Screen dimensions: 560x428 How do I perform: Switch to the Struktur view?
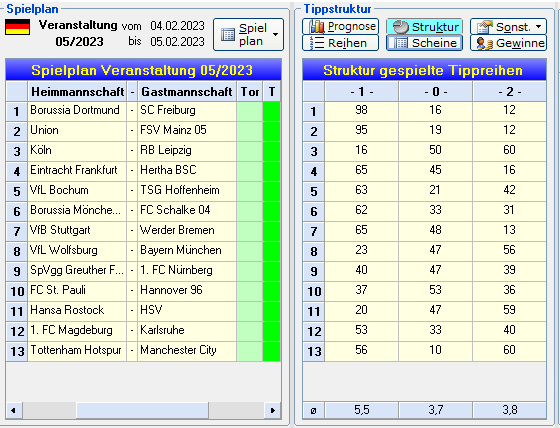424,26
